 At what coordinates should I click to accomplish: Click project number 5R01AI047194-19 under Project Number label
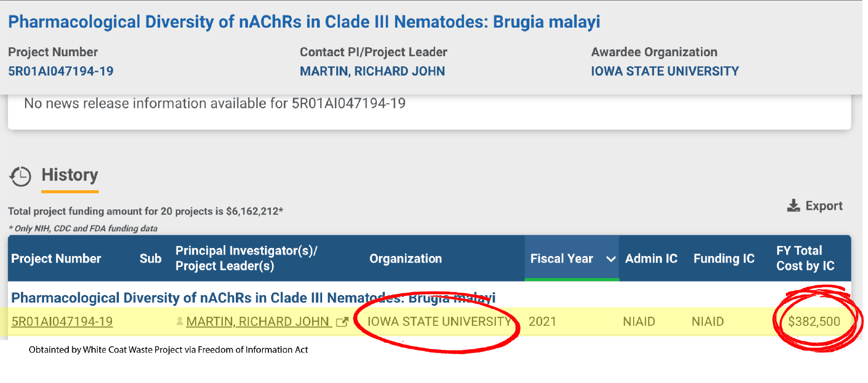[61, 71]
